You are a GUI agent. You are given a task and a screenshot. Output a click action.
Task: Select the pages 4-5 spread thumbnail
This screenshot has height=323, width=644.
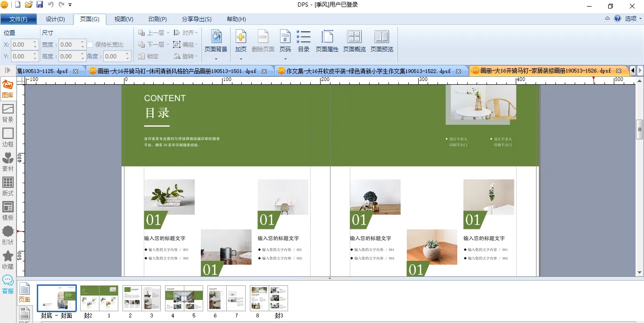pyautogui.click(x=184, y=298)
